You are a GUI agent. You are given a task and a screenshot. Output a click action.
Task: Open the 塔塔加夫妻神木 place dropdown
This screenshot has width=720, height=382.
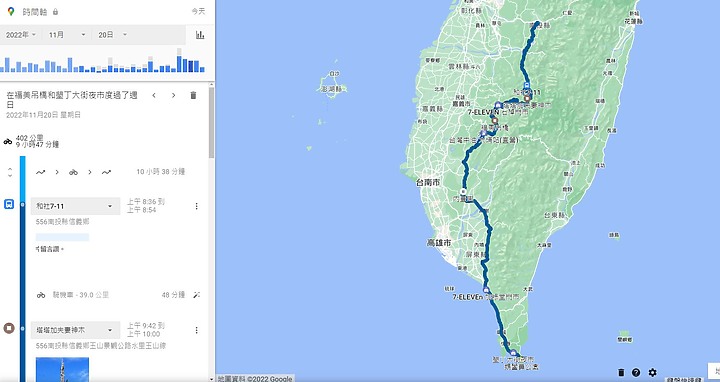(x=75, y=330)
